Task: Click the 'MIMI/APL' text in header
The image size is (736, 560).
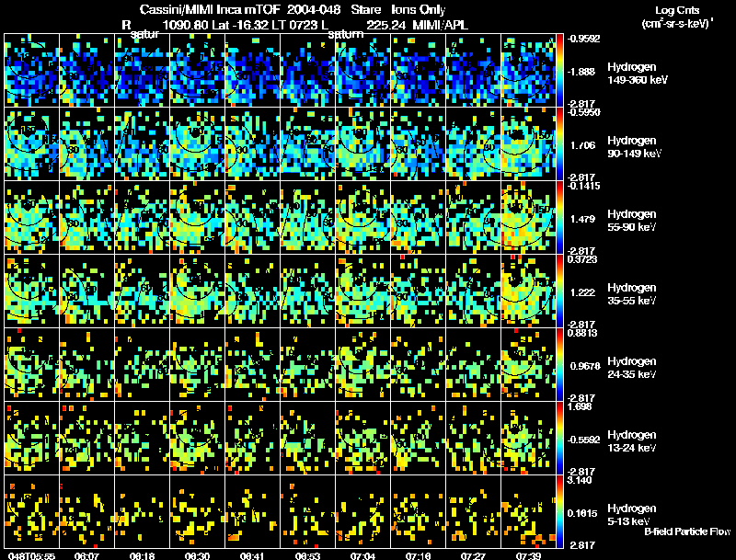Action: 441,25
